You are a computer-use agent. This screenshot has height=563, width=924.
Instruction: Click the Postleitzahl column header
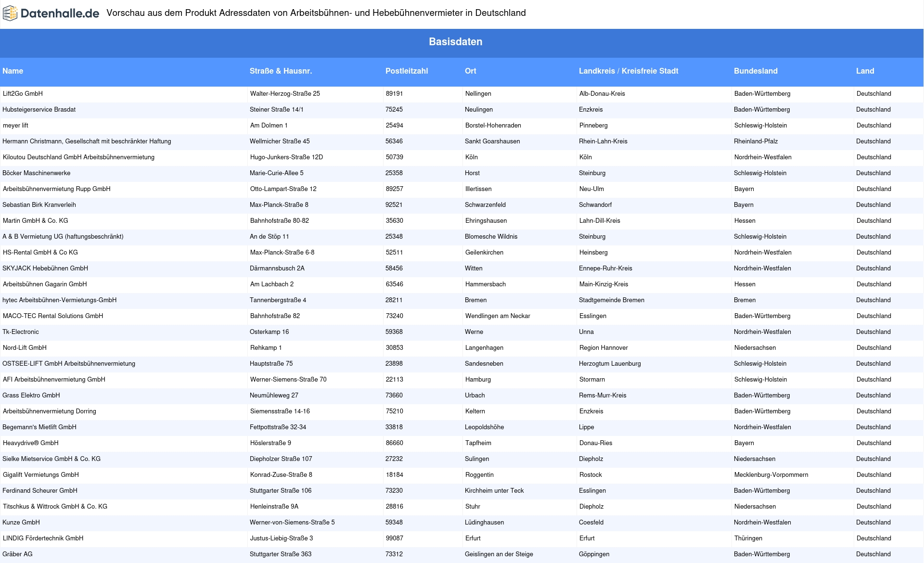click(x=407, y=71)
